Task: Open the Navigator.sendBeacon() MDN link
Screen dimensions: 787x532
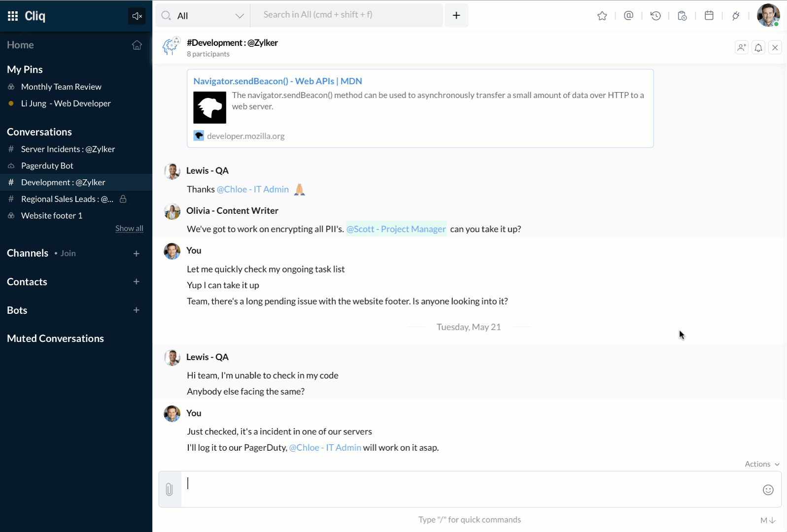Action: pyautogui.click(x=277, y=81)
